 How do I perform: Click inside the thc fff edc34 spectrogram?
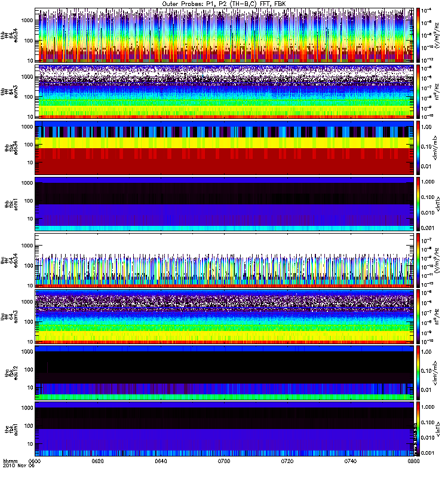[x=224, y=260]
